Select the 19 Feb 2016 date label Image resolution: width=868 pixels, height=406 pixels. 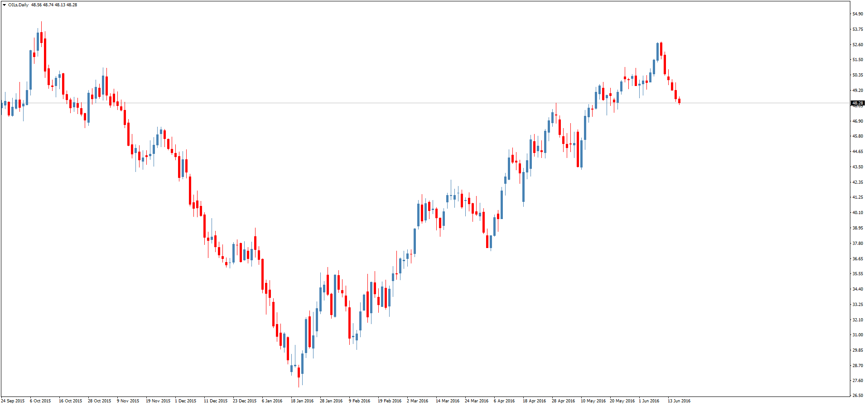click(390, 401)
